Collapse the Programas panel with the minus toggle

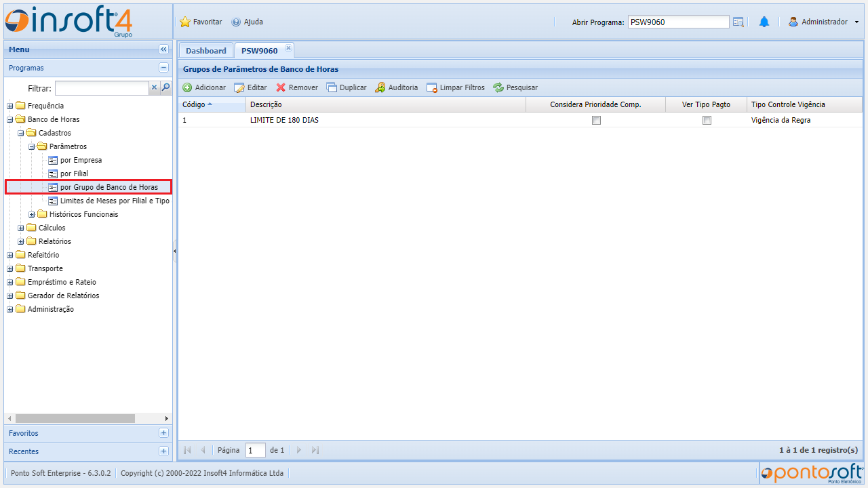pos(163,68)
